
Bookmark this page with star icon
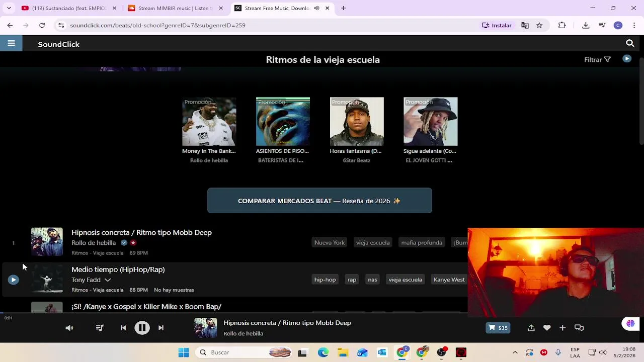(x=539, y=25)
